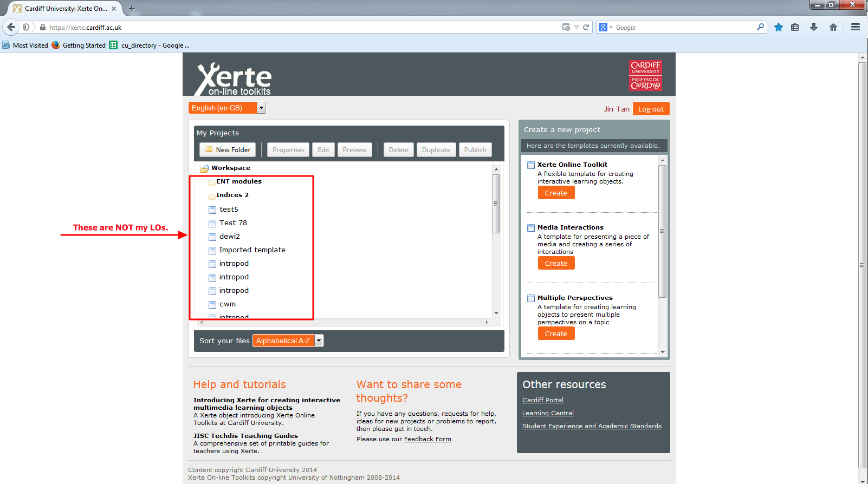The image size is (868, 484).
Task: Open the Cardiff Portal link
Action: tap(543, 400)
